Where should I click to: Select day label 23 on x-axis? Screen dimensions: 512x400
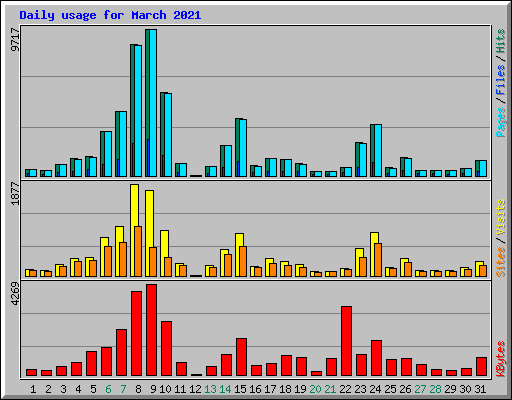coord(360,389)
